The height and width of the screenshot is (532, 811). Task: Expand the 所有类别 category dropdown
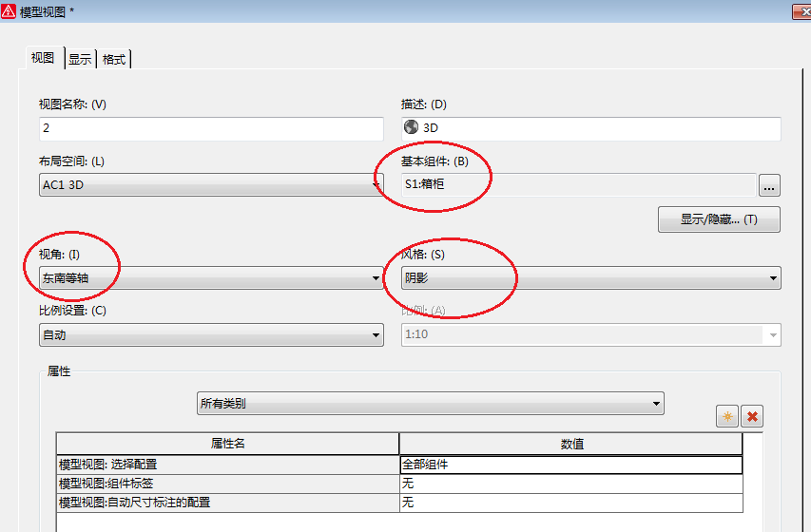click(x=430, y=404)
